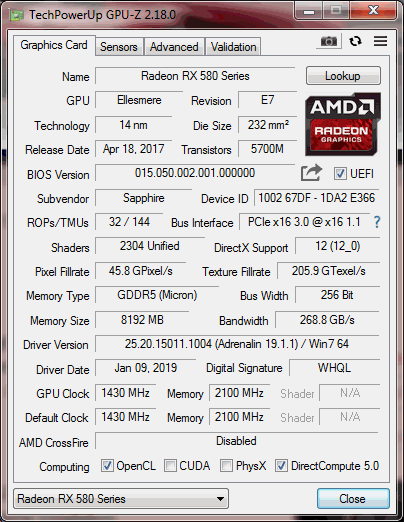
Task: Toggle the UEFI checkbox
Action: click(x=340, y=174)
